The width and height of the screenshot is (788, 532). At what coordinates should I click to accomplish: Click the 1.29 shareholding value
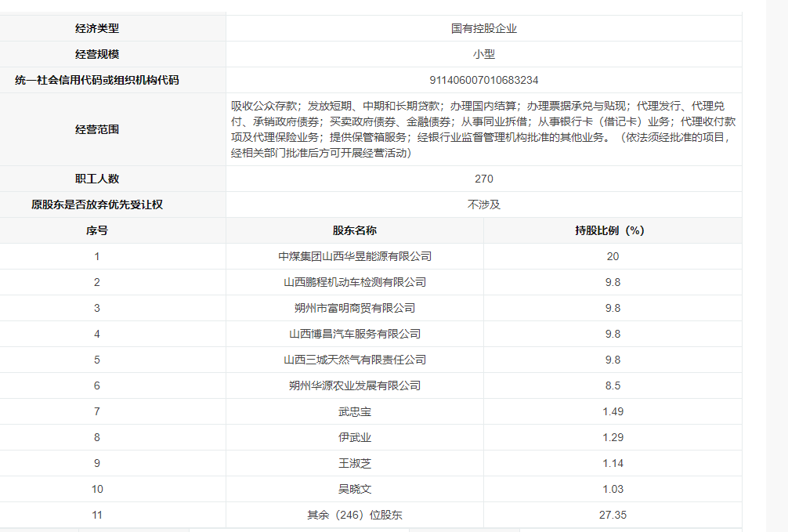click(613, 437)
